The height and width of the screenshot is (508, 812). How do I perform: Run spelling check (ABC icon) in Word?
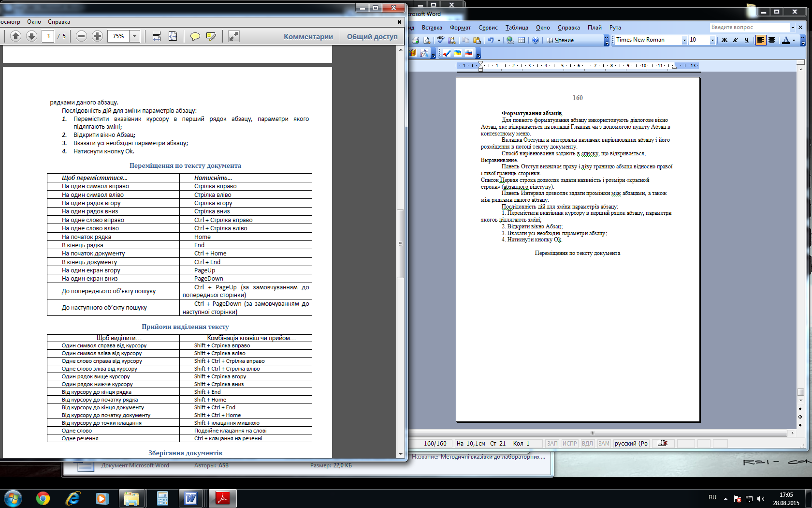tap(440, 40)
